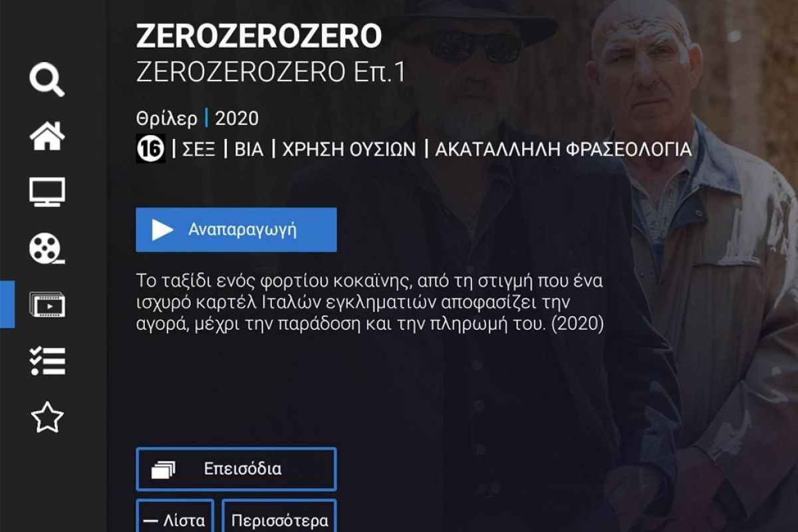Open favorites star icon
Viewport: 798px width, 532px height.
click(x=47, y=418)
